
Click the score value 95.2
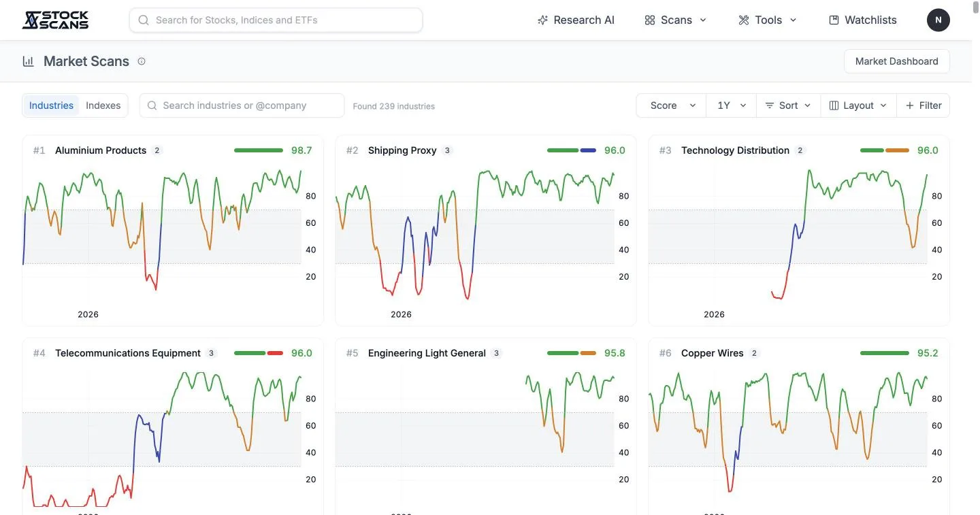[928, 353]
